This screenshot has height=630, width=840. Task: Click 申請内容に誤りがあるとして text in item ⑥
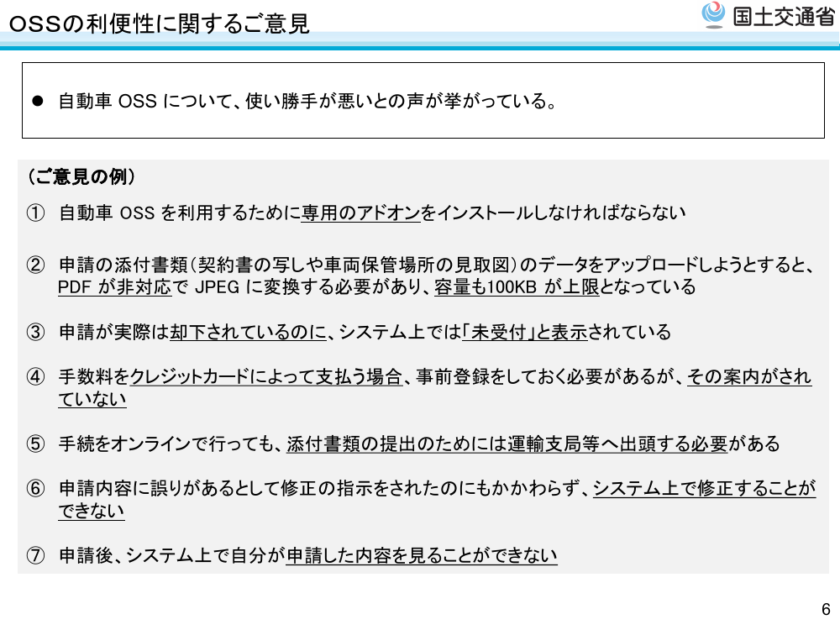(170, 489)
